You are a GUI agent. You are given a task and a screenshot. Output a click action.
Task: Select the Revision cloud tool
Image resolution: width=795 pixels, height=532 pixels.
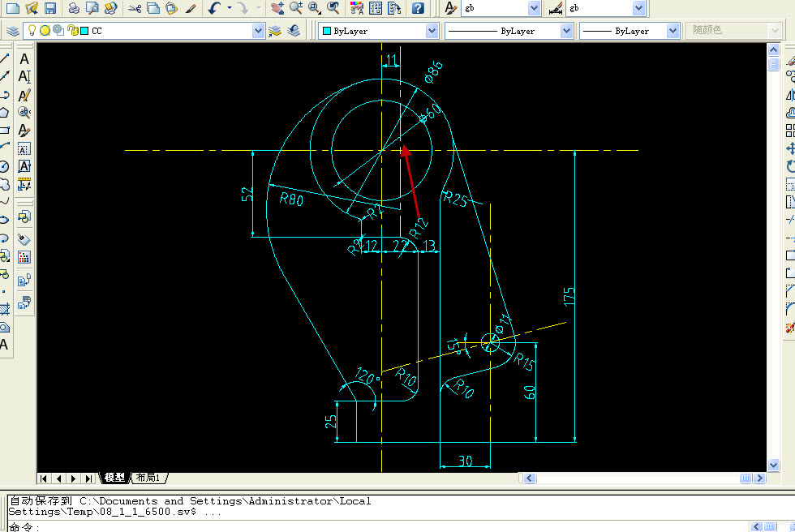click(5, 184)
